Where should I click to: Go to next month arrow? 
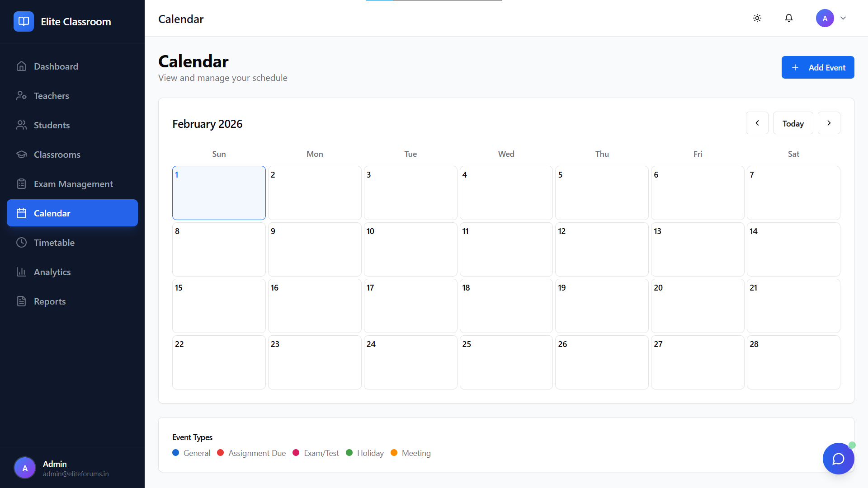pyautogui.click(x=829, y=123)
